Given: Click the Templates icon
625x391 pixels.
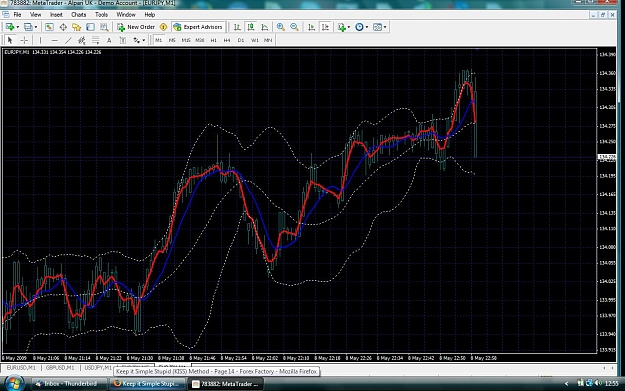Looking at the screenshot, I should pyautogui.click(x=377, y=27).
